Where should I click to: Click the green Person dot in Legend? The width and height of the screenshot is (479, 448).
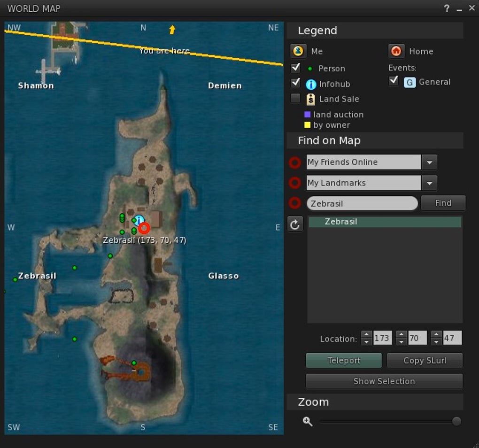pyautogui.click(x=310, y=69)
